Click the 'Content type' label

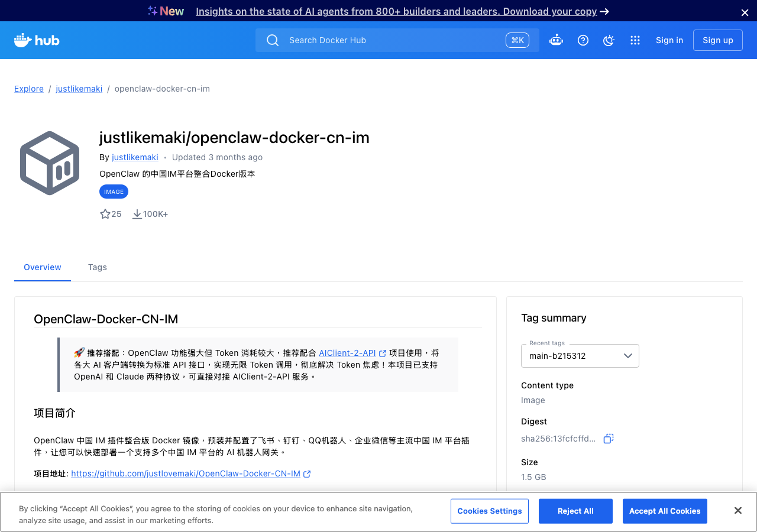click(x=547, y=385)
